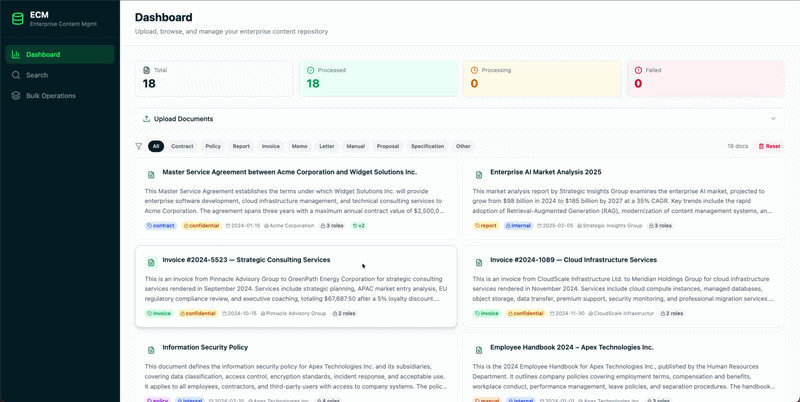Click the Information Security Policy file icon

[151, 350]
